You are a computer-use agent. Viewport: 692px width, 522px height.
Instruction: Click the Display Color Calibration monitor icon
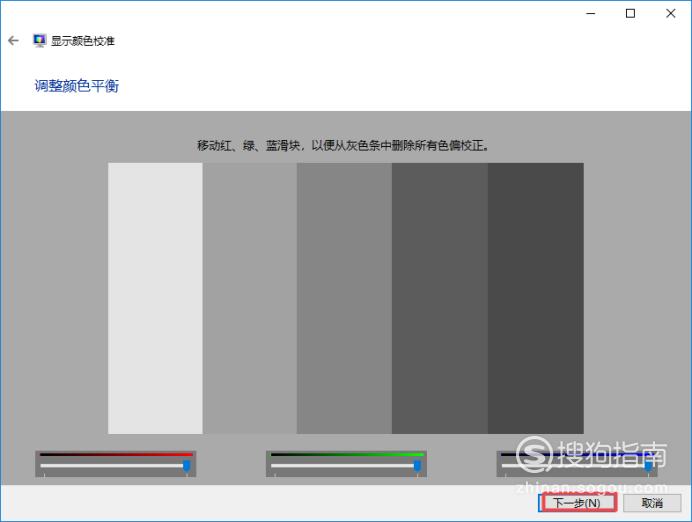click(39, 41)
